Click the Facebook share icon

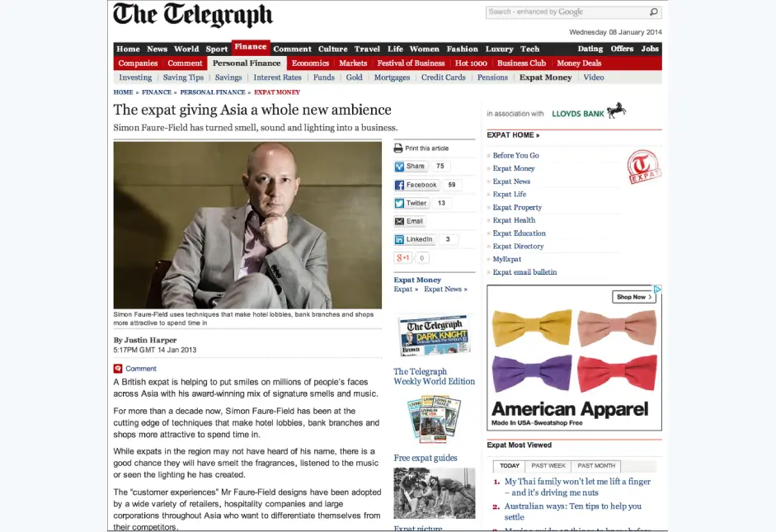tap(399, 186)
